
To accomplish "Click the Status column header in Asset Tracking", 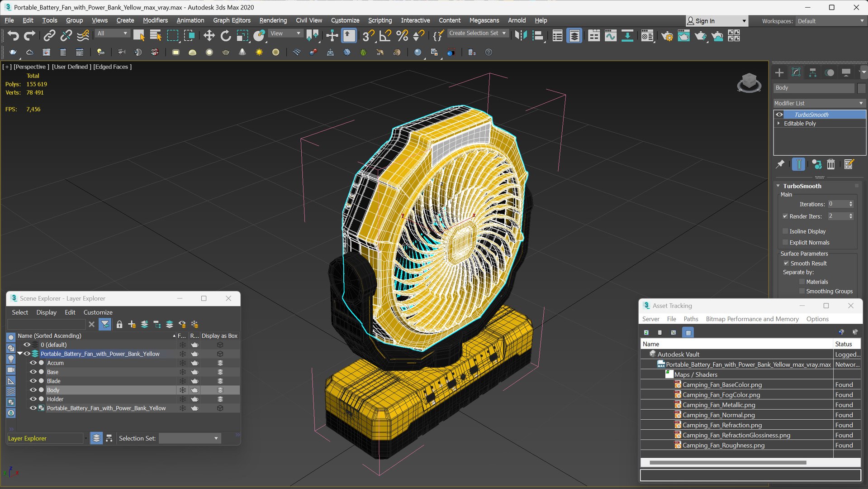I will [847, 344].
